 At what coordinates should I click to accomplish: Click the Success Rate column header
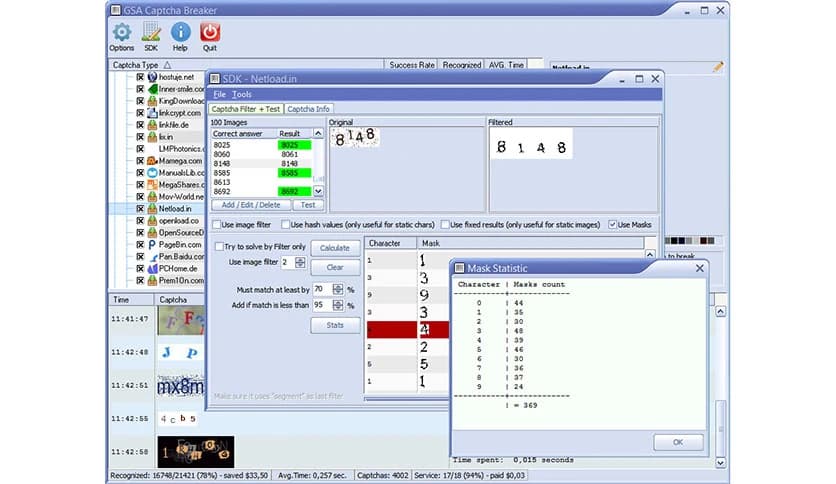pos(412,65)
